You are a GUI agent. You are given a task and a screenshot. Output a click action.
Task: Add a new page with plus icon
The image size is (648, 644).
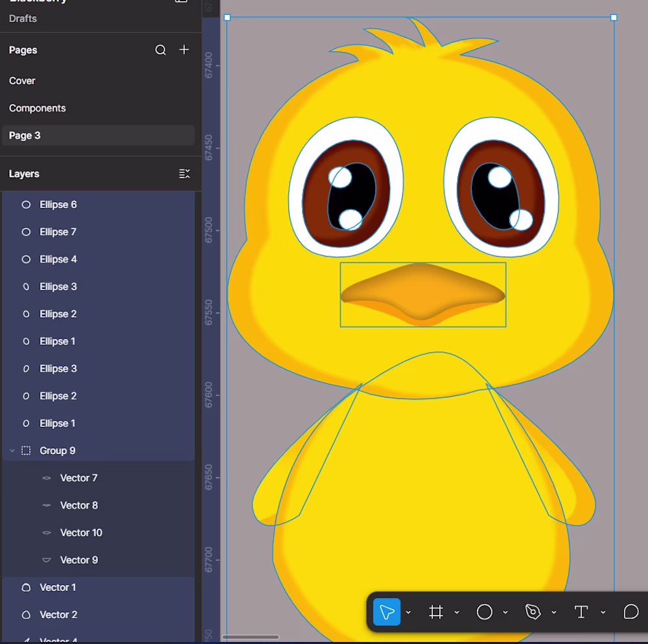pyautogui.click(x=184, y=50)
